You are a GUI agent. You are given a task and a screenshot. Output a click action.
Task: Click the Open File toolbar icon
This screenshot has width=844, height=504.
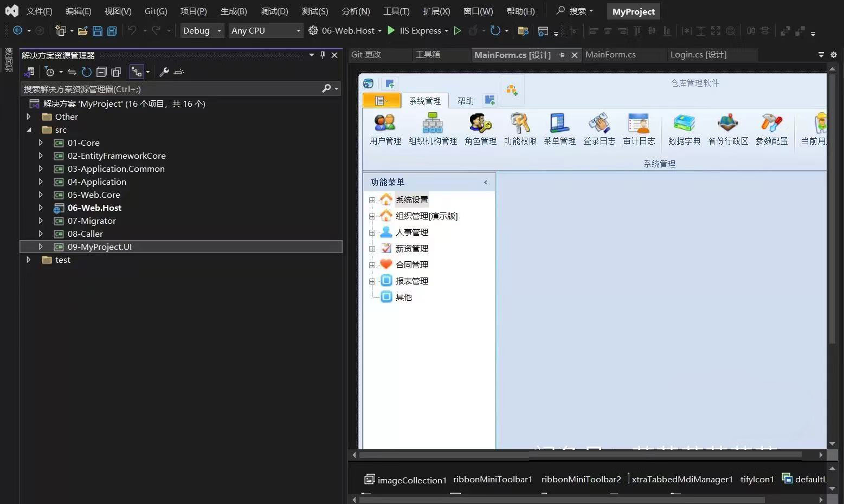point(83,31)
